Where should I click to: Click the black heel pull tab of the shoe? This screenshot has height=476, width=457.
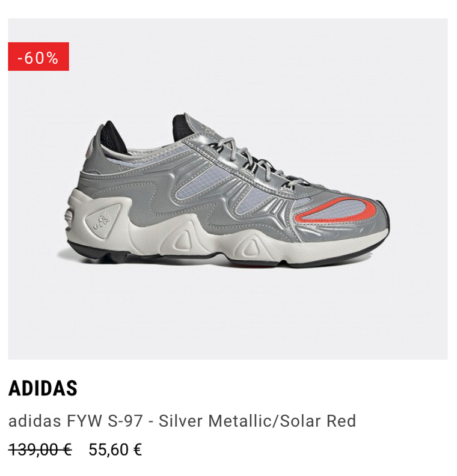(x=113, y=137)
